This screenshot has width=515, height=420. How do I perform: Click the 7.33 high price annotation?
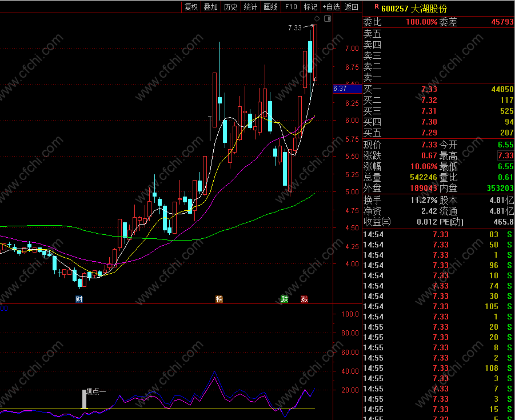point(295,28)
